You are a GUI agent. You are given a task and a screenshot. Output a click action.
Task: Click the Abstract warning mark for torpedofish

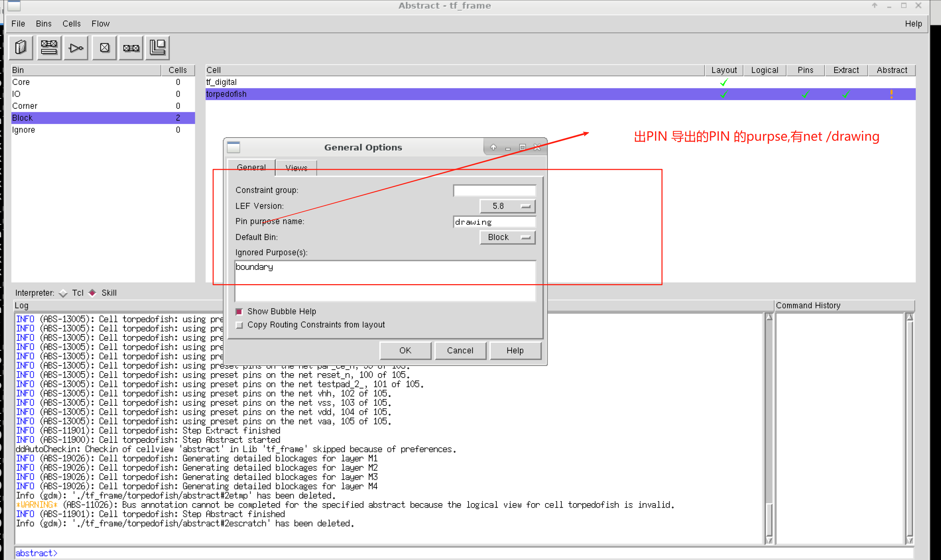tap(891, 94)
